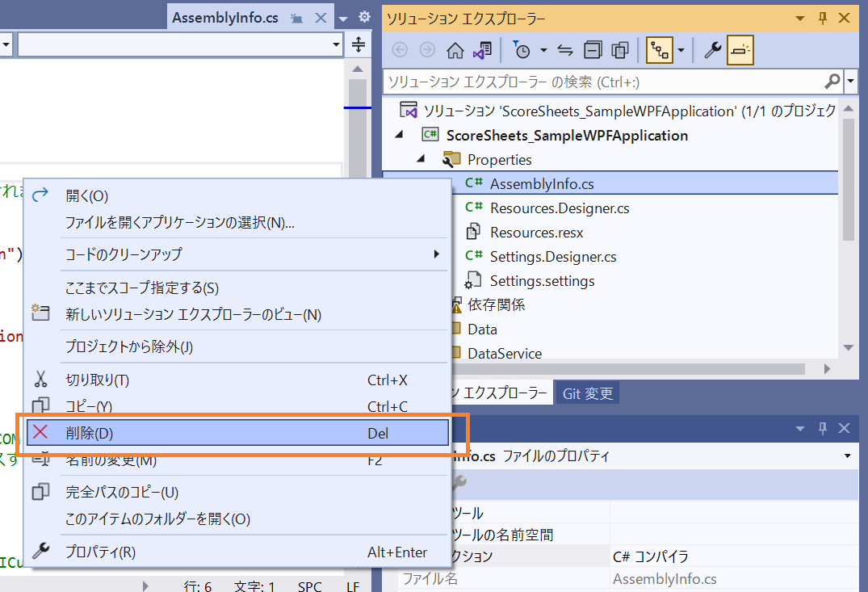Select Settings.settings in the tree
This screenshot has height=592, width=868.
[x=542, y=281]
